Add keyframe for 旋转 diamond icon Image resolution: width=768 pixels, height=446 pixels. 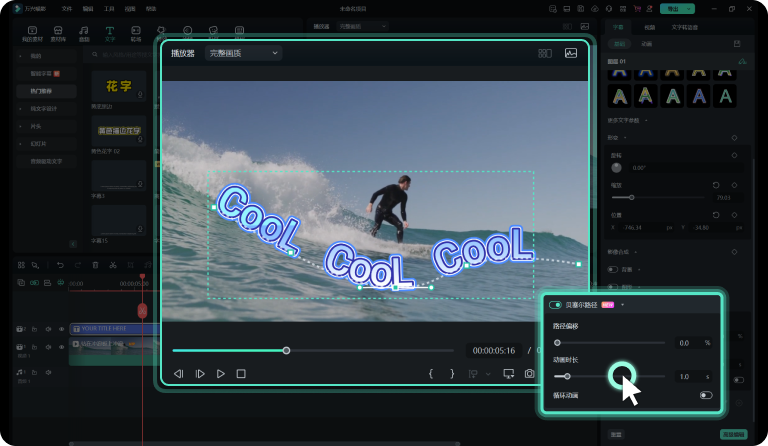click(x=734, y=155)
